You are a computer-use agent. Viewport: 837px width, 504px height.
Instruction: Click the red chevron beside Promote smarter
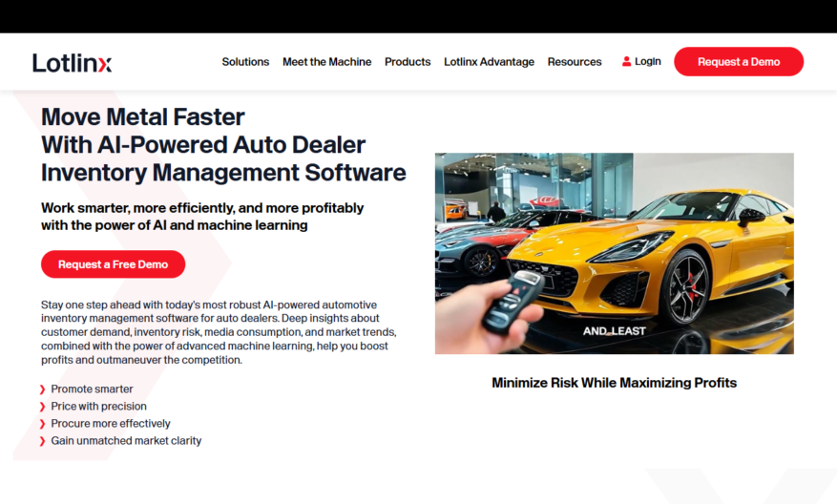42,389
